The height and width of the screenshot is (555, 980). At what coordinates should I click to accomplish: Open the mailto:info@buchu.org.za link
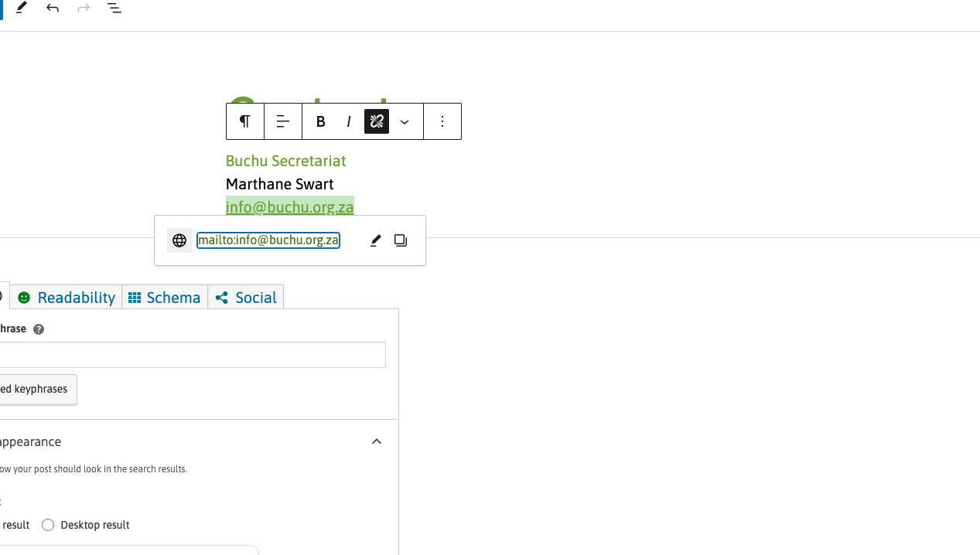click(x=268, y=240)
